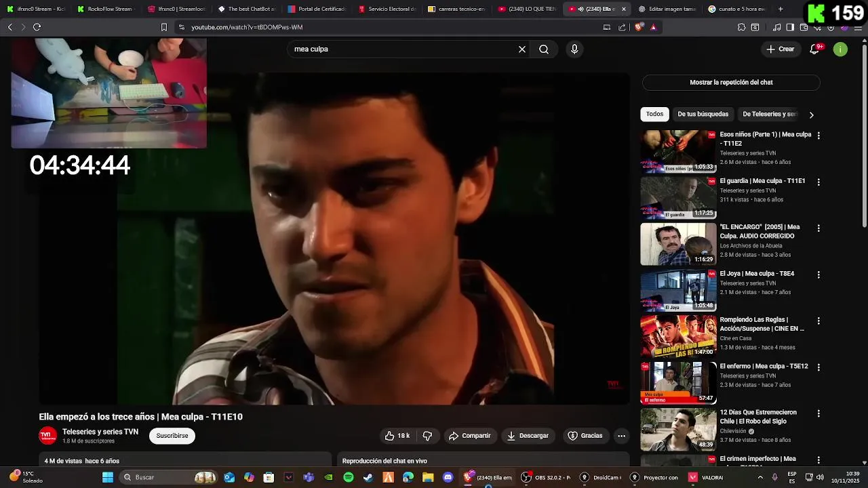Image resolution: width=868 pixels, height=488 pixels.
Task: Switch to 'Portal de Certificados' browser tab
Action: (317, 9)
